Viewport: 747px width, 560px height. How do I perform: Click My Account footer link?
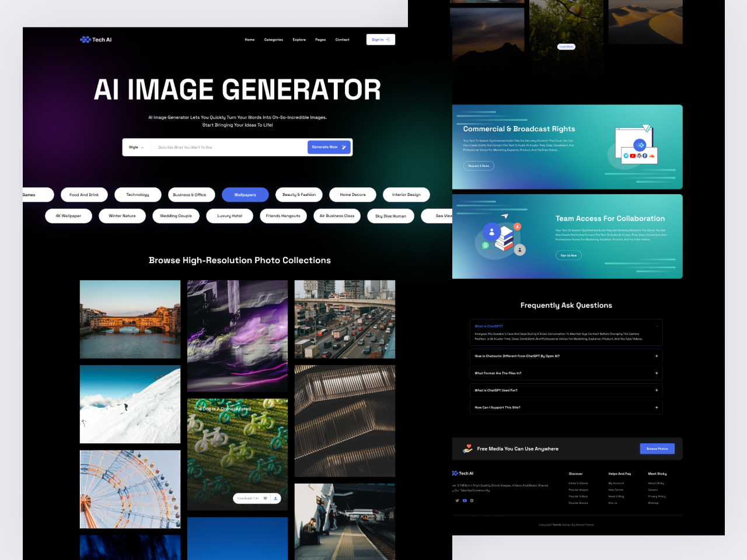pyautogui.click(x=616, y=484)
